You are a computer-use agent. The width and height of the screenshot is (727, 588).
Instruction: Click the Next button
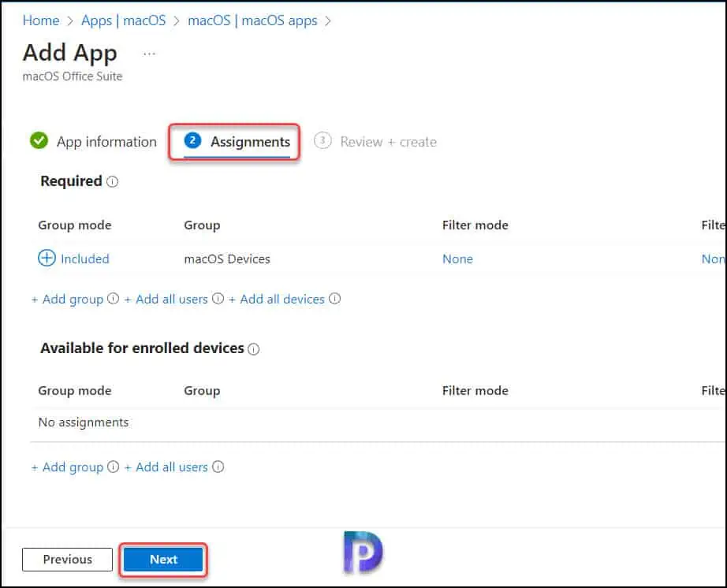coord(163,560)
